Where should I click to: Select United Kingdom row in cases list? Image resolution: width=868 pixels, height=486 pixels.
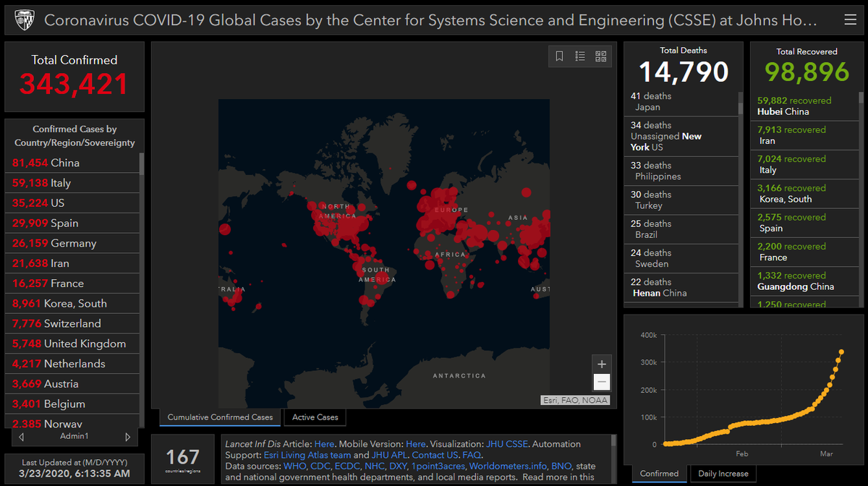pos(72,344)
